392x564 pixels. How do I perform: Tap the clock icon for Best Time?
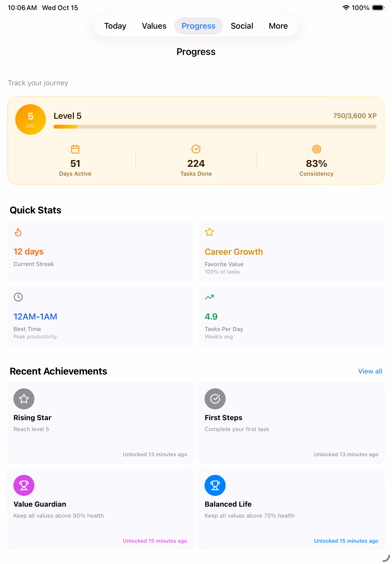click(x=18, y=297)
